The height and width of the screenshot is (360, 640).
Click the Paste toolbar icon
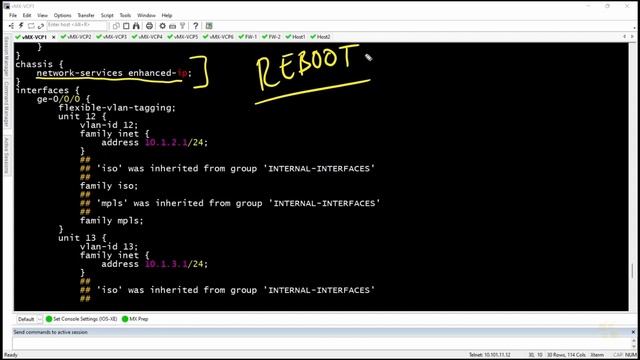point(126,26)
